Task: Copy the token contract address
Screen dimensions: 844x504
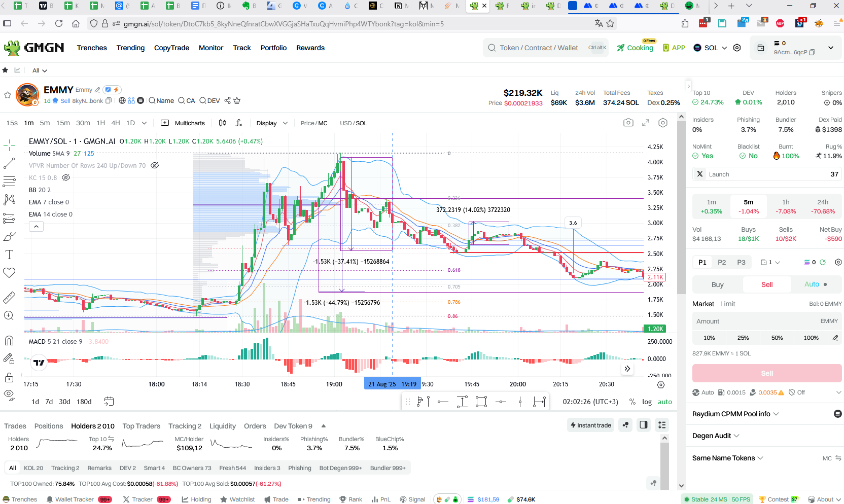Action: [x=109, y=101]
